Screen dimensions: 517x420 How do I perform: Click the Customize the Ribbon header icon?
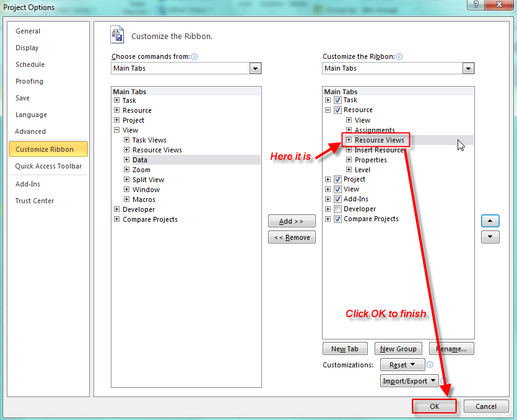click(118, 35)
